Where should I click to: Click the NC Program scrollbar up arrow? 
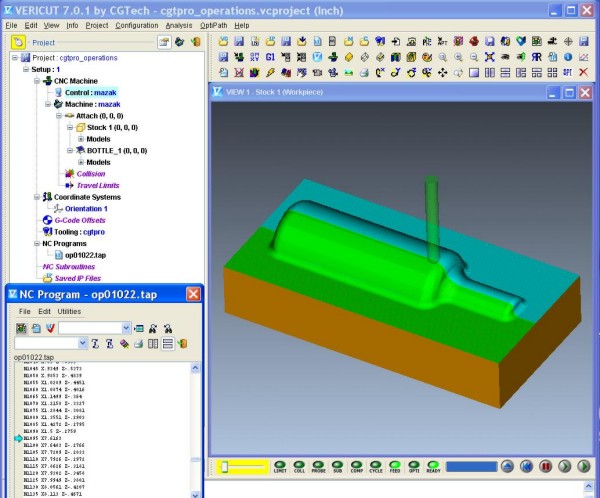click(195, 368)
